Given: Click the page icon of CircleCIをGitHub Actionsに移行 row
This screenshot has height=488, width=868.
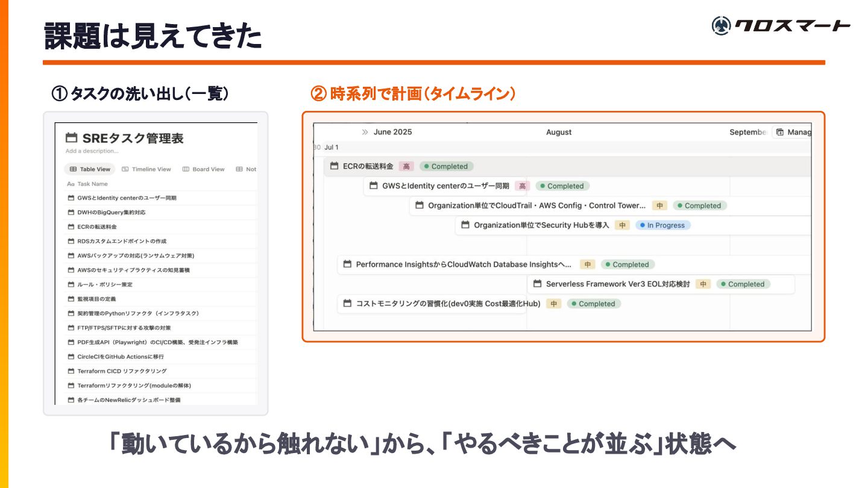Looking at the screenshot, I should 71,357.
